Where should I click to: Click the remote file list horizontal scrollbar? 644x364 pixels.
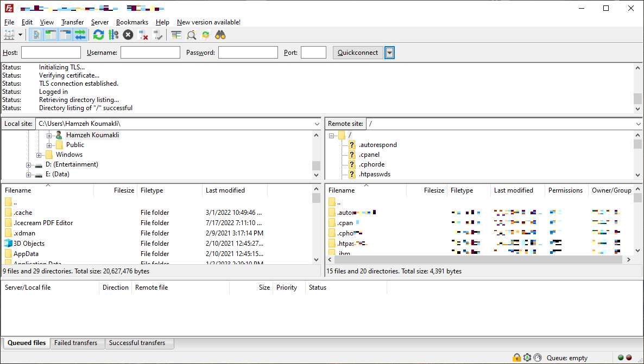point(478,260)
